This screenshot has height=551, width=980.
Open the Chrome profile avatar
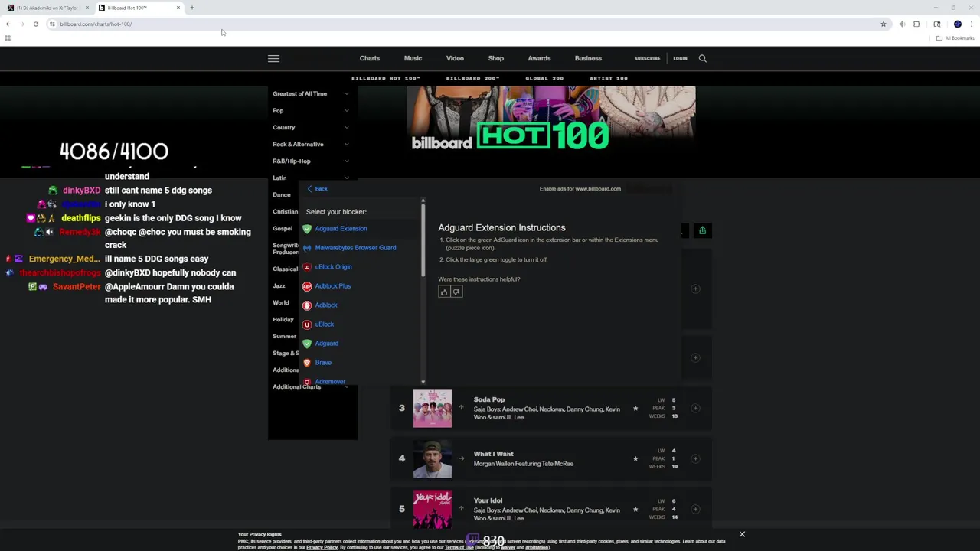pos(957,24)
